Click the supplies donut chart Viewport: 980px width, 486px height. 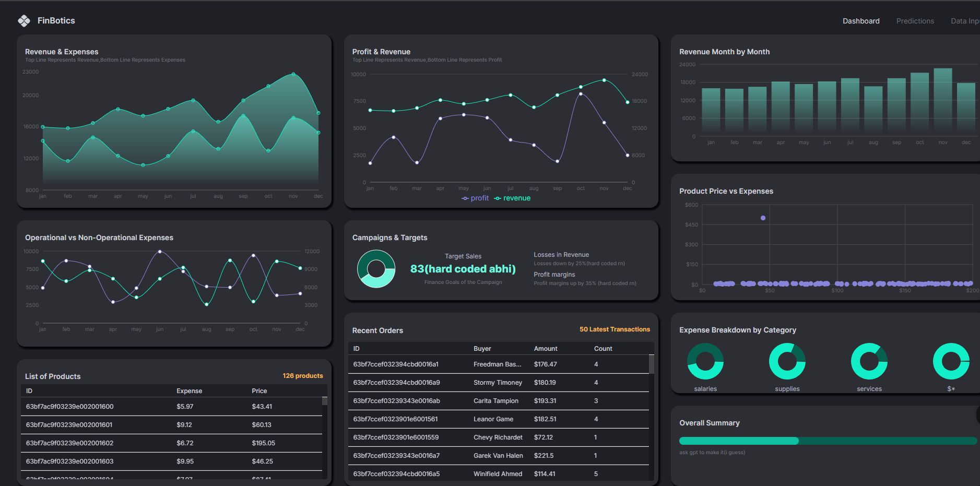click(x=787, y=361)
